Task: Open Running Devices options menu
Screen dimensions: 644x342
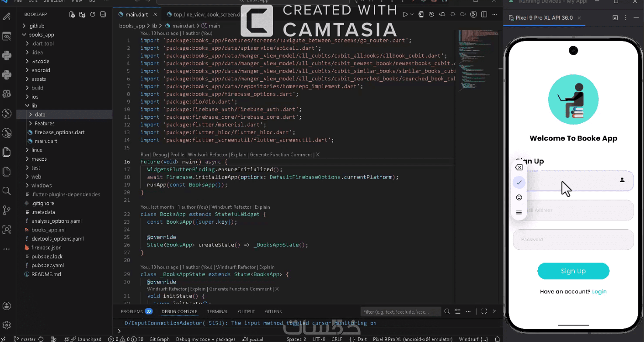Action: coord(626,18)
